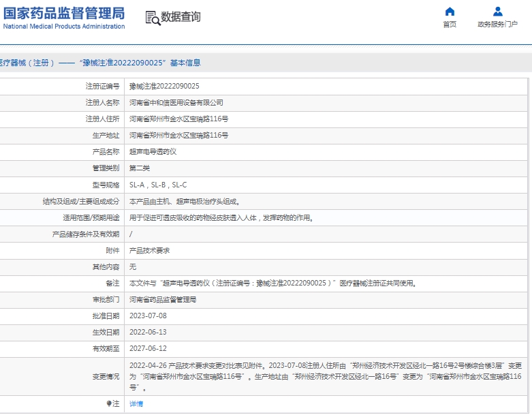Click the 国家药品监督管理局 logo
The width and height of the screenshot is (532, 415).
[x=64, y=18]
